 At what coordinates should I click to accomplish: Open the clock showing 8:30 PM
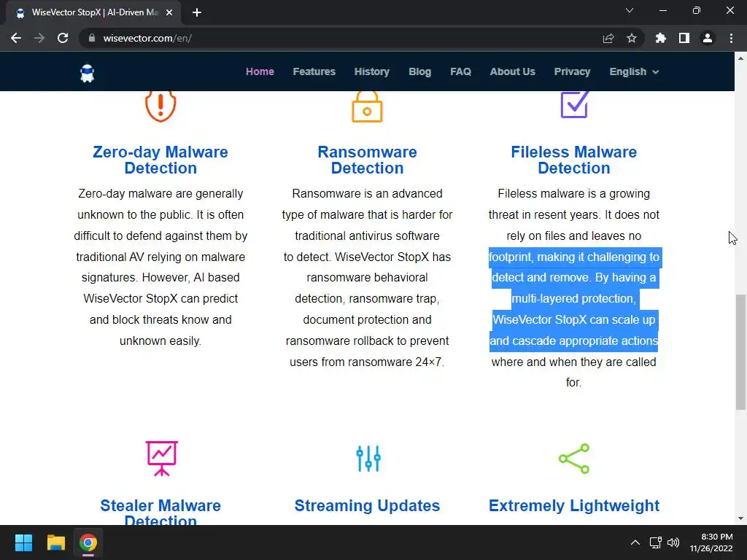(711, 542)
